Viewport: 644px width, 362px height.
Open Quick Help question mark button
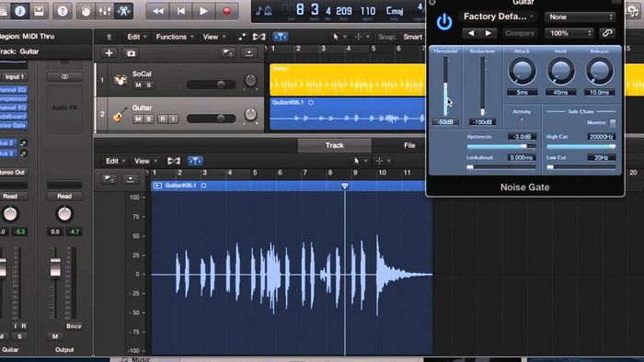point(63,11)
